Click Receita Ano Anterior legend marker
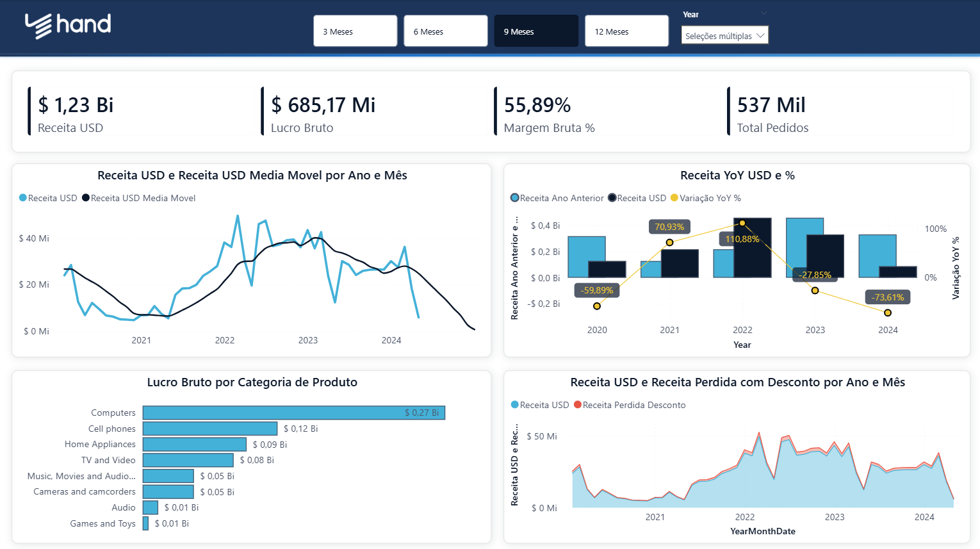The height and width of the screenshot is (549, 980). [x=514, y=198]
